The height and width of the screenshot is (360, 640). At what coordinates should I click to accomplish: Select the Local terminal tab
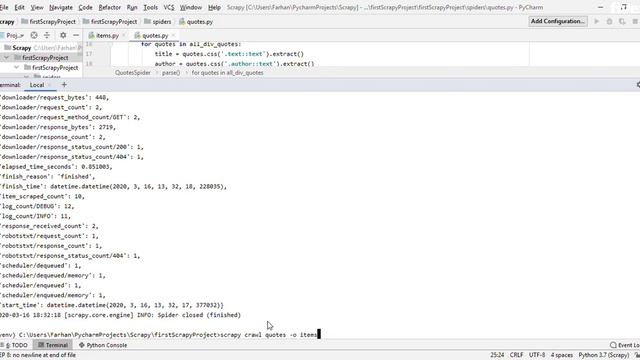(x=37, y=85)
